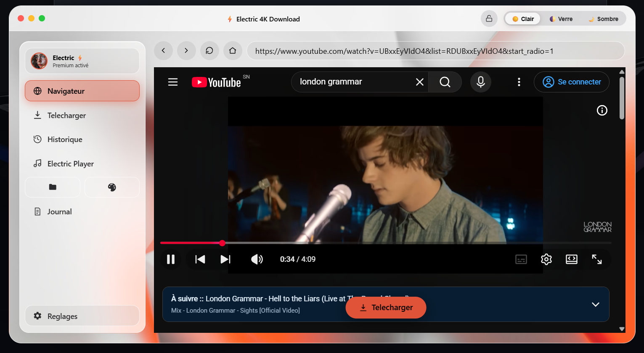This screenshot has width=644, height=353.
Task: Run the search with the magnifier button
Action: click(445, 82)
